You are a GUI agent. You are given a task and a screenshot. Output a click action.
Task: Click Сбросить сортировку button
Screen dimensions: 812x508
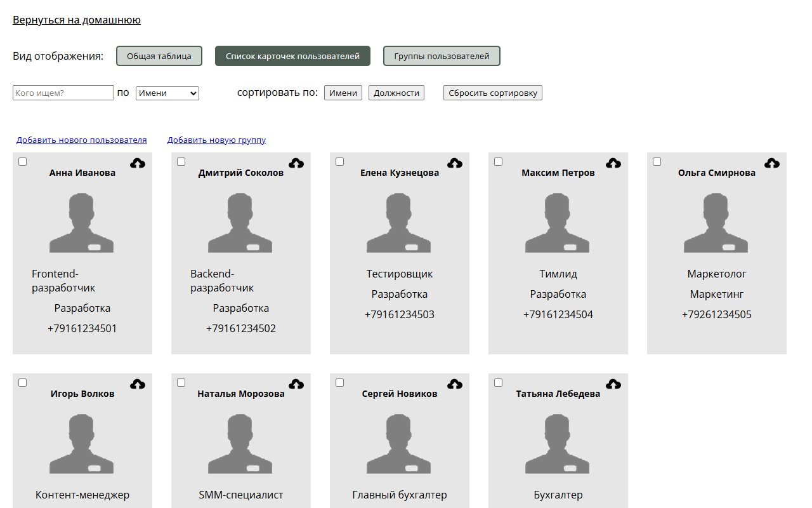tap(493, 93)
